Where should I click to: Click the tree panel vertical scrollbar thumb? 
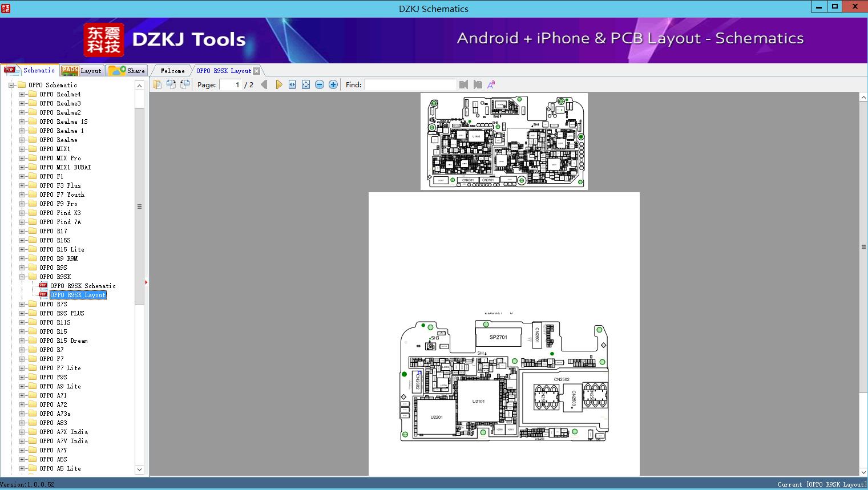(x=139, y=206)
